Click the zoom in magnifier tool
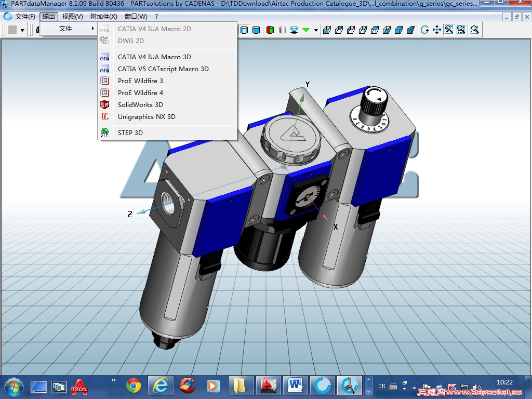This screenshot has height=399, width=532. click(449, 30)
